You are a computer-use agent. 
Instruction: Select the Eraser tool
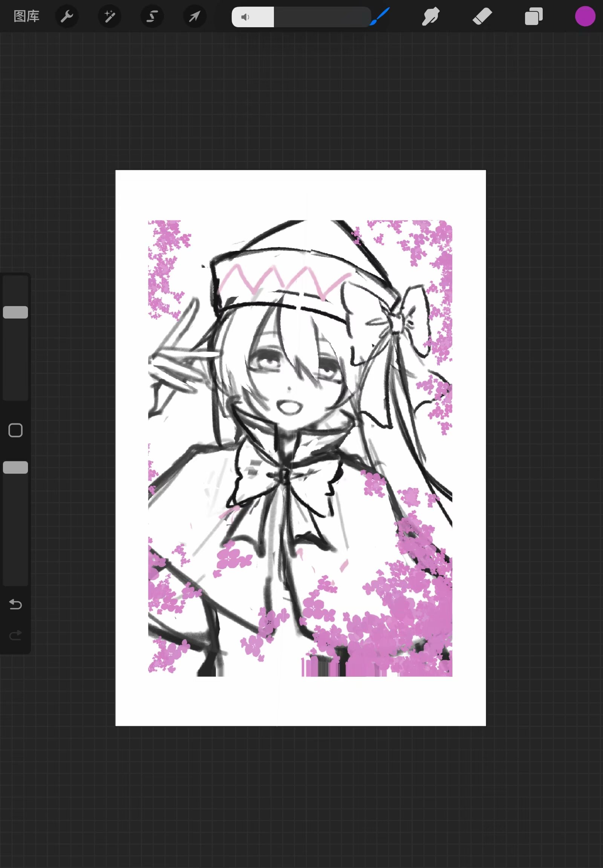[482, 16]
